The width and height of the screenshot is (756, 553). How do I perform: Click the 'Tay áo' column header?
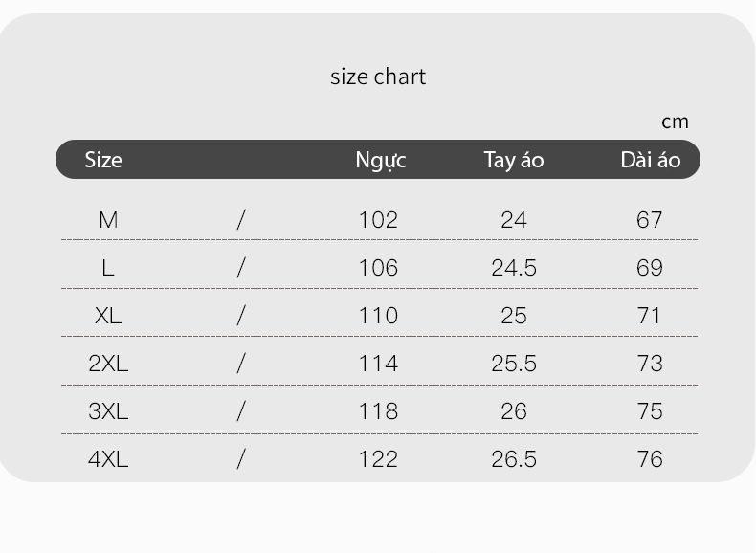tap(514, 161)
